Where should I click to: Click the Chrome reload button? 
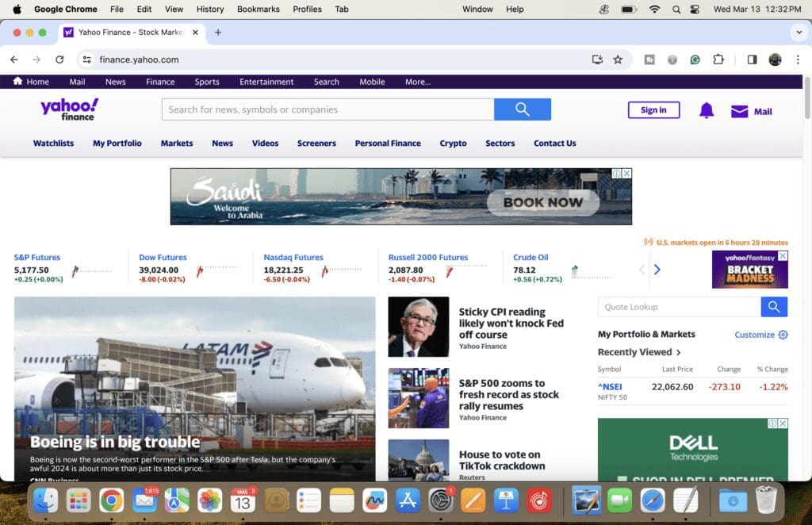59,59
